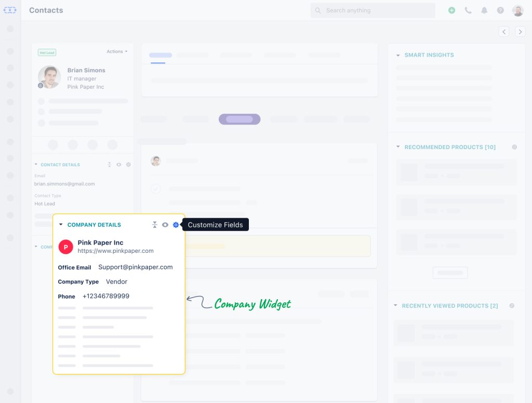This screenshot has height=403, width=532.
Task: Click the help question-mark icon
Action: 500,10
